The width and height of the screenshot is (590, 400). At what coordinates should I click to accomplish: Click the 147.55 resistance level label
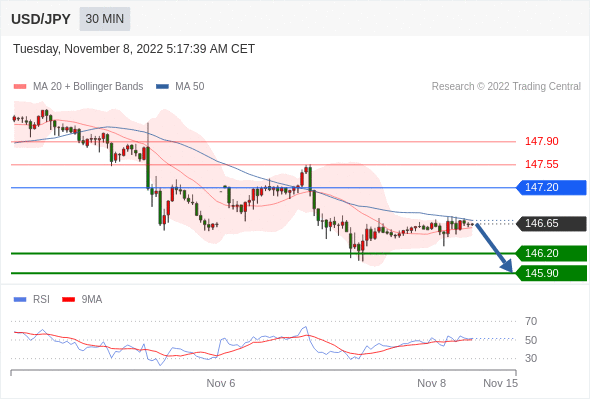click(x=541, y=164)
